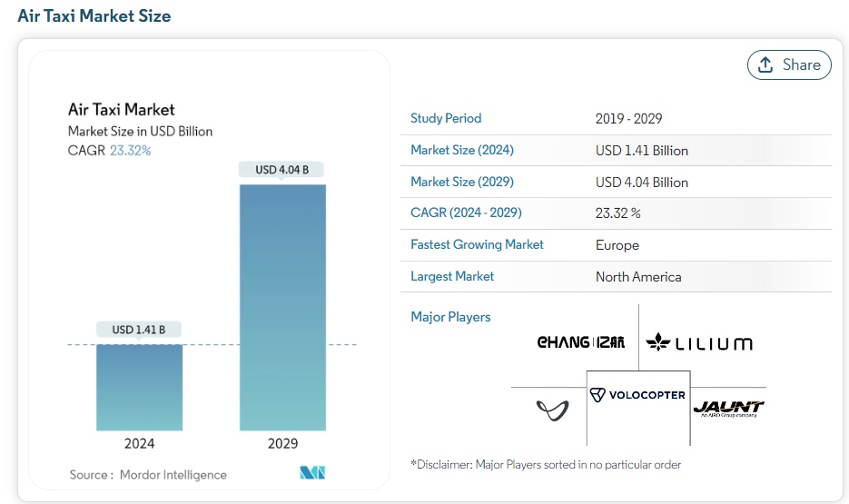Click the Largest Market row label

452,276
